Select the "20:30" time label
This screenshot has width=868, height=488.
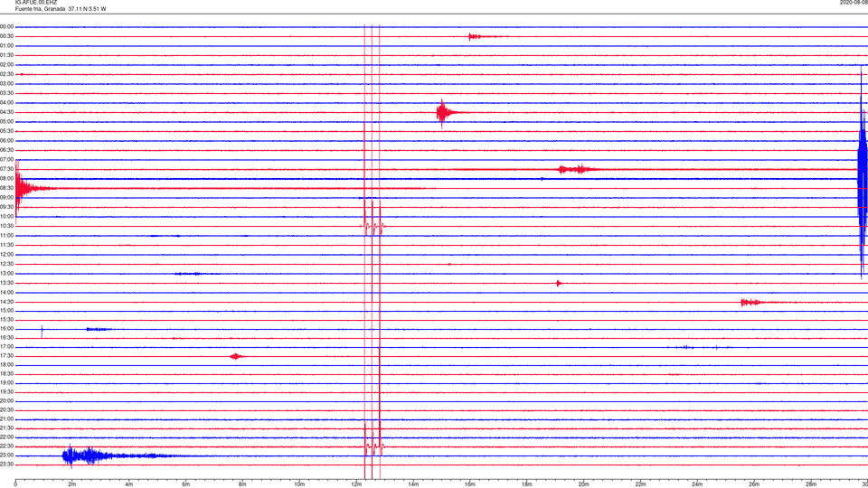(x=6, y=410)
